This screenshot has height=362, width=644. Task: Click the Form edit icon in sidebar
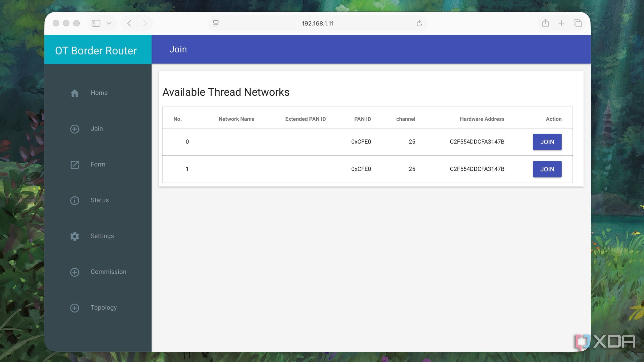pos(74,164)
